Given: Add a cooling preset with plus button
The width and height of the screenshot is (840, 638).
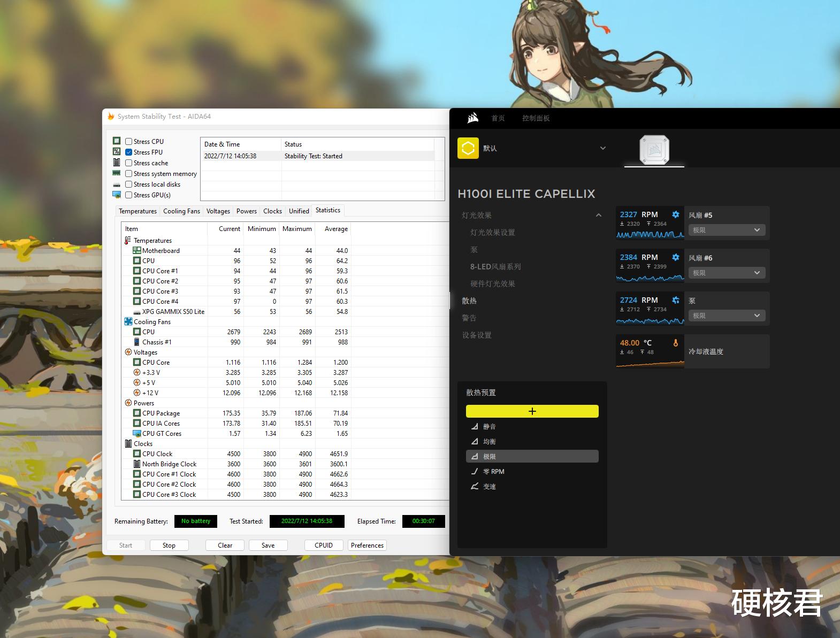Looking at the screenshot, I should point(532,411).
